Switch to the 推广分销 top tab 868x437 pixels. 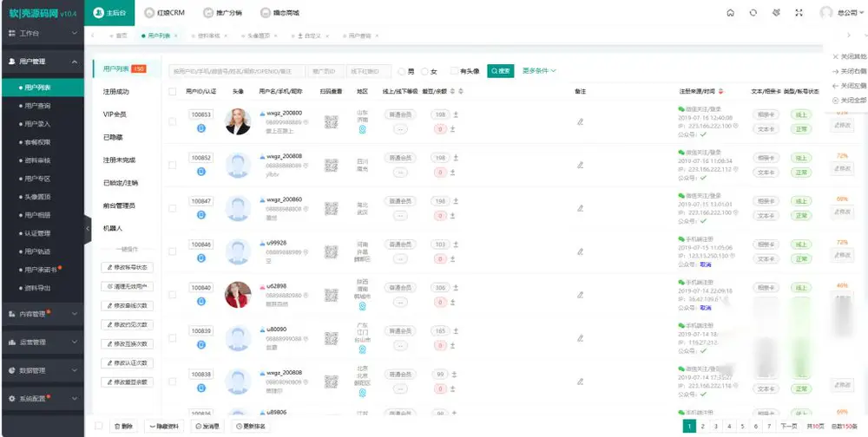[x=222, y=13]
